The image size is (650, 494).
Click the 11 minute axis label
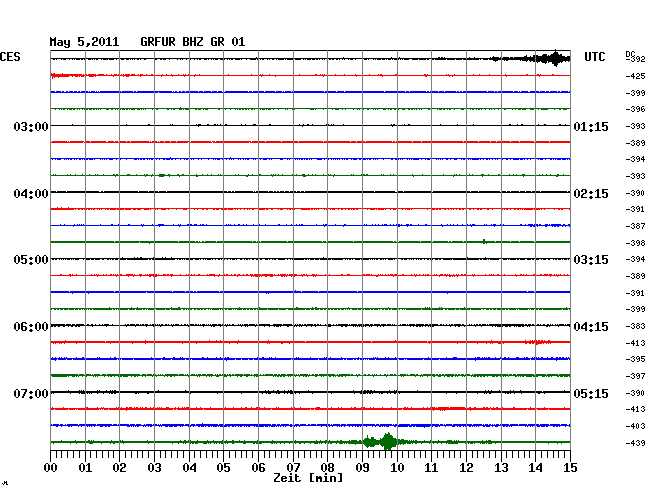pos(431,468)
